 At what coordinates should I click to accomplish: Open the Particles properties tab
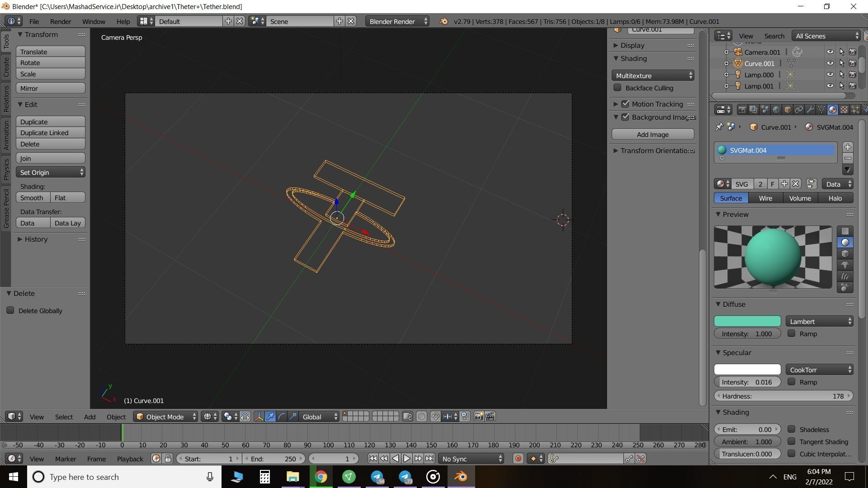(x=855, y=109)
